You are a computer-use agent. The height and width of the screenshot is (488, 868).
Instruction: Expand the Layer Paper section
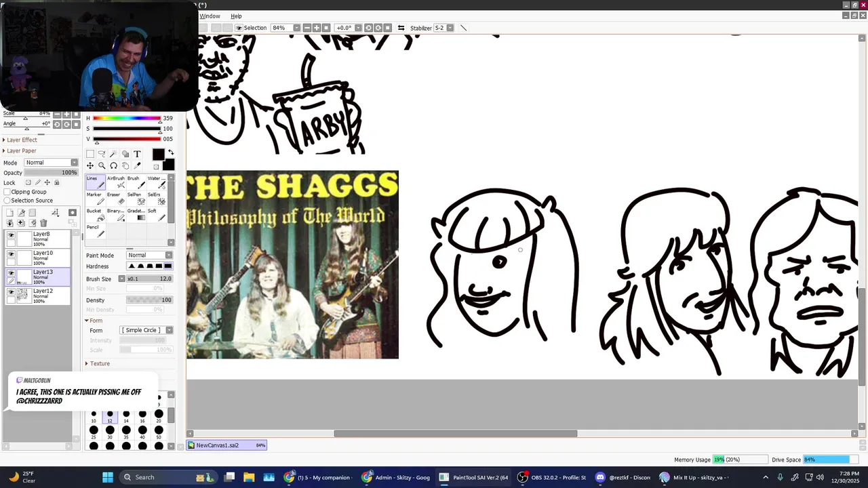click(x=22, y=150)
